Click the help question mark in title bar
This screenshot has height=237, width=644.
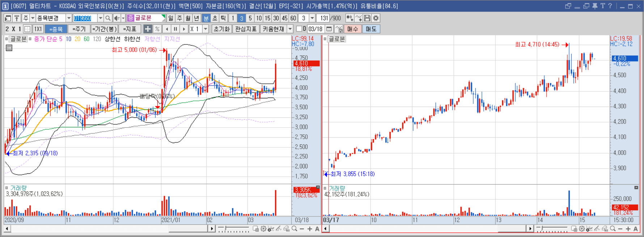coord(610,6)
